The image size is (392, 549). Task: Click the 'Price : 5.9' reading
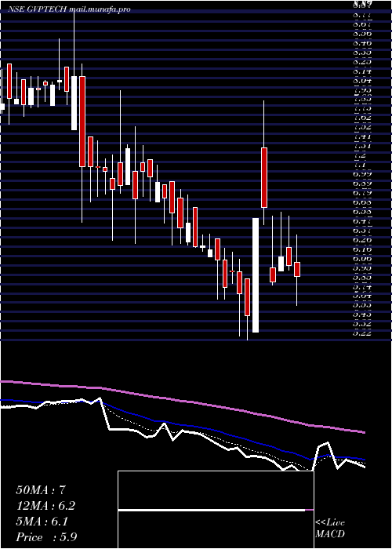click(x=46, y=537)
